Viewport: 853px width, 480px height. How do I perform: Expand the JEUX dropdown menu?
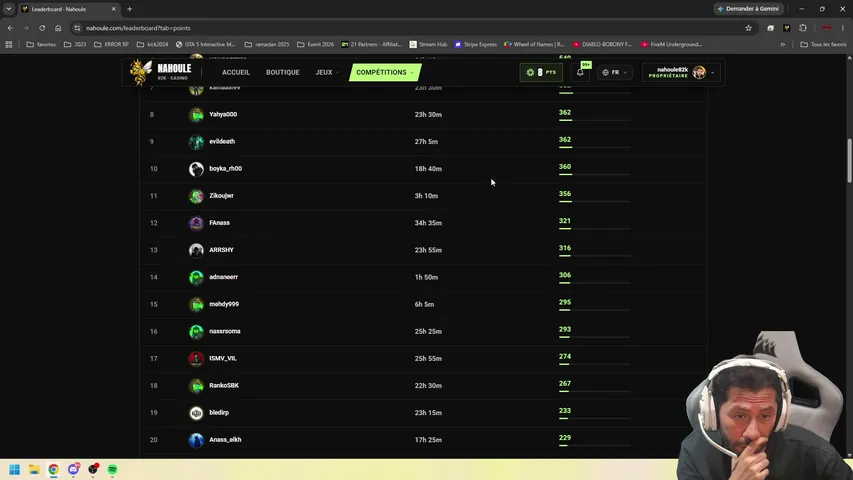pos(327,72)
